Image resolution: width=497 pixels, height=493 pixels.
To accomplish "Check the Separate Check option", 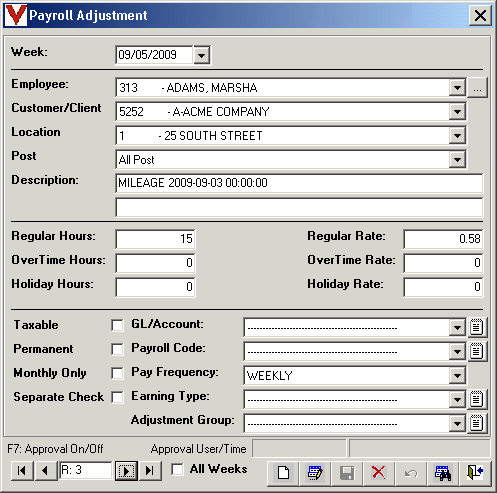I will (x=117, y=397).
